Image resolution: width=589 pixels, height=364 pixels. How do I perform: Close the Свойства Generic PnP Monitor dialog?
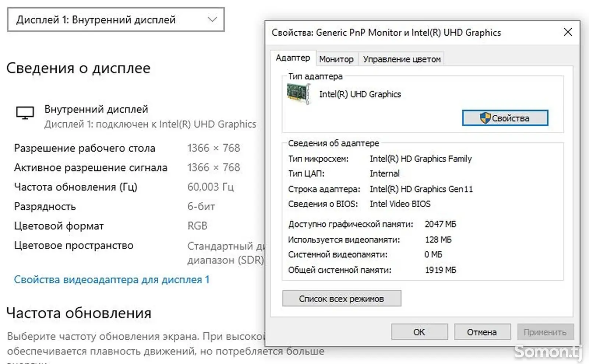(x=568, y=32)
